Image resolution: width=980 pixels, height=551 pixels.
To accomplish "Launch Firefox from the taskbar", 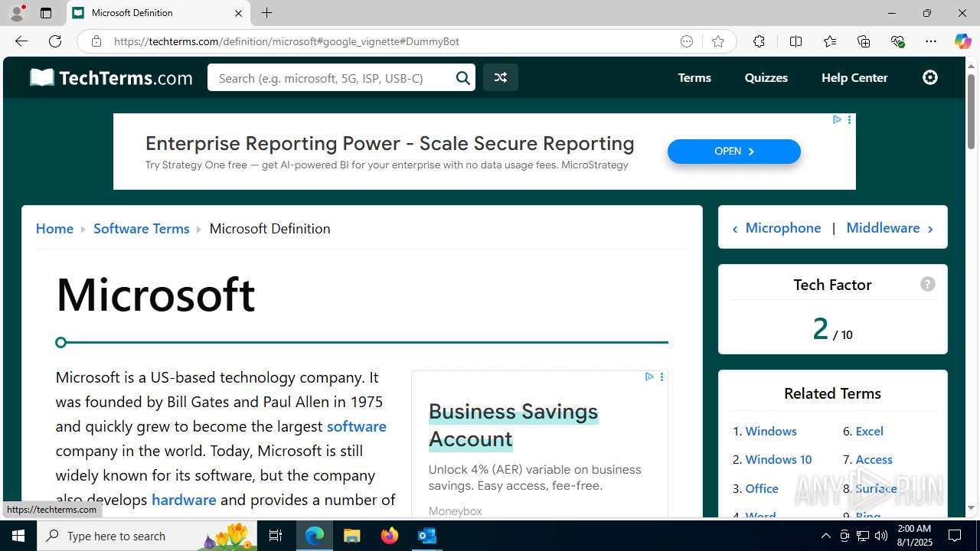I will pyautogui.click(x=390, y=536).
